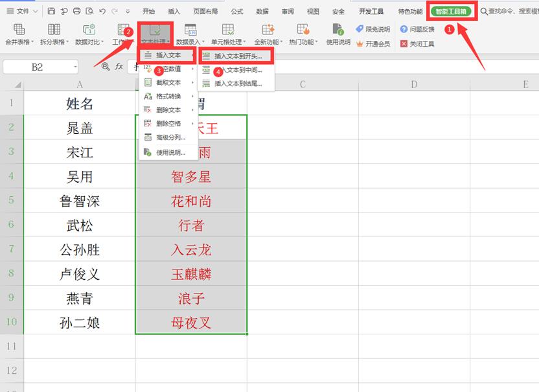Choose 插入文本 in the dropdown menu

pos(168,55)
